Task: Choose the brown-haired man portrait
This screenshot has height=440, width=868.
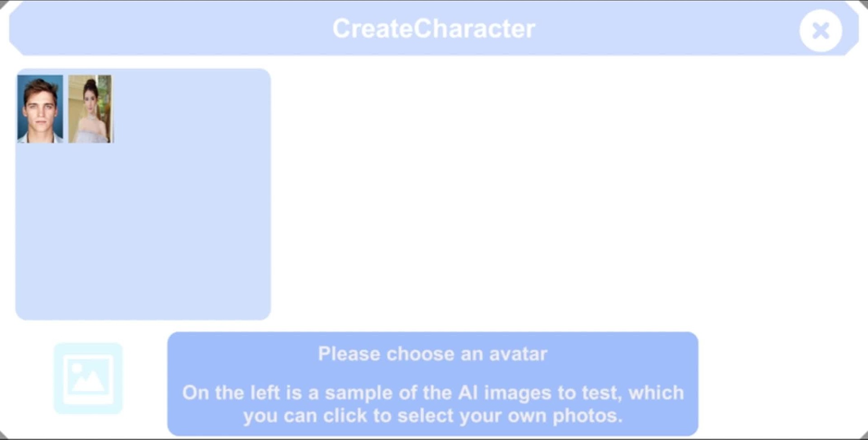Action: coord(40,109)
